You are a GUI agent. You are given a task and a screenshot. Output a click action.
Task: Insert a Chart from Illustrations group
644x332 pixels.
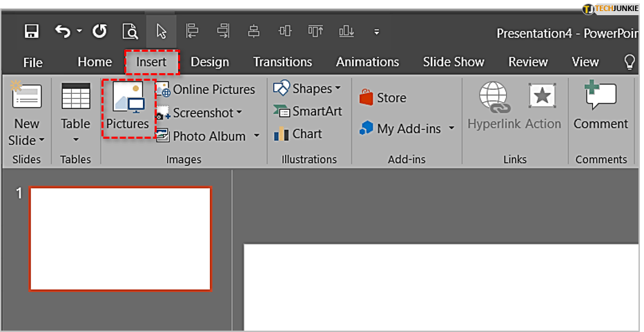click(299, 134)
